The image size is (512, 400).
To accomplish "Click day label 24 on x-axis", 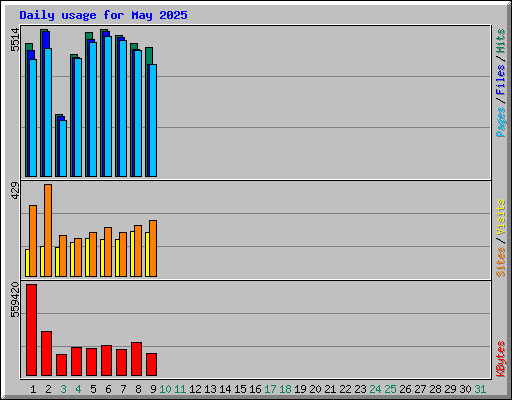I will [375, 389].
